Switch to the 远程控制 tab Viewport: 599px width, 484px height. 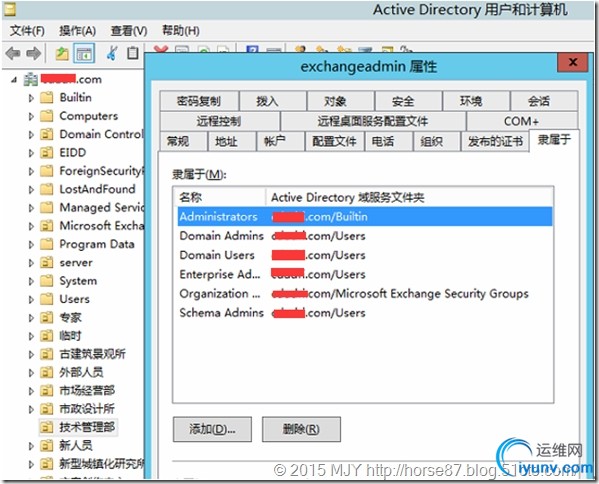point(219,121)
